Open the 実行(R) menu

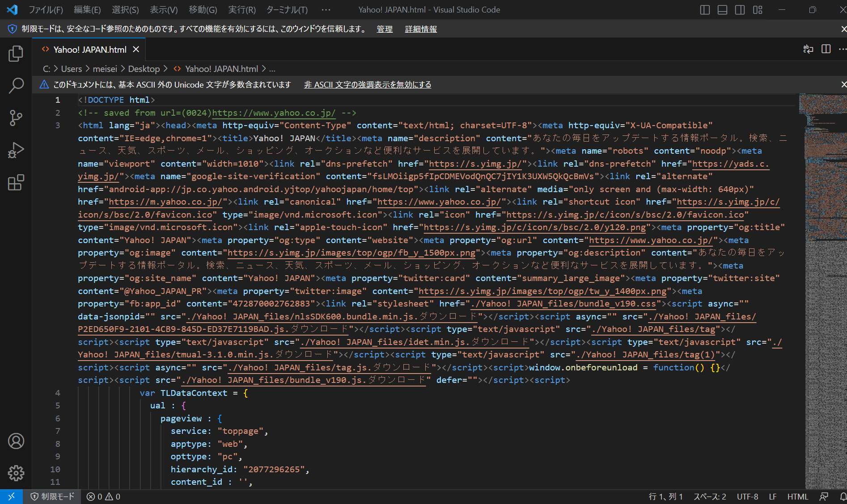pyautogui.click(x=242, y=10)
